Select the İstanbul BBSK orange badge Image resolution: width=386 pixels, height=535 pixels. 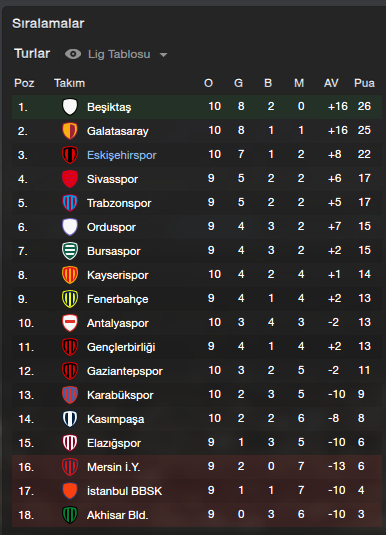[70, 491]
